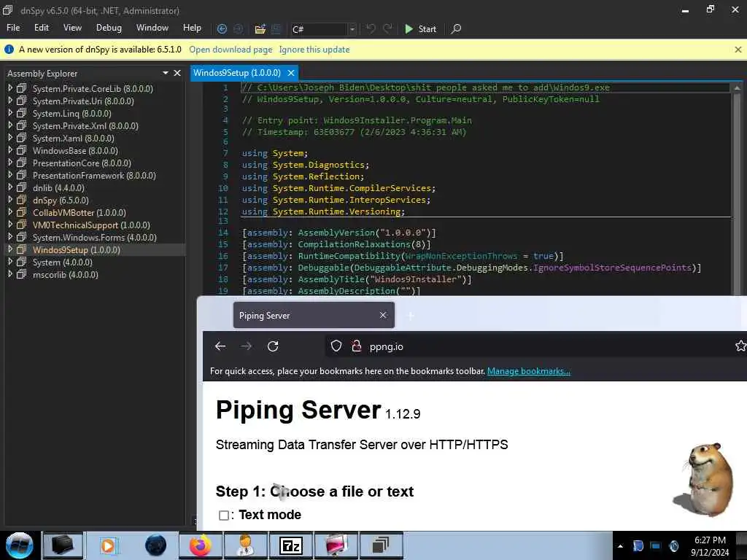The height and width of the screenshot is (560, 747).
Task: Click the Save All toolbar icon
Action: point(276,29)
